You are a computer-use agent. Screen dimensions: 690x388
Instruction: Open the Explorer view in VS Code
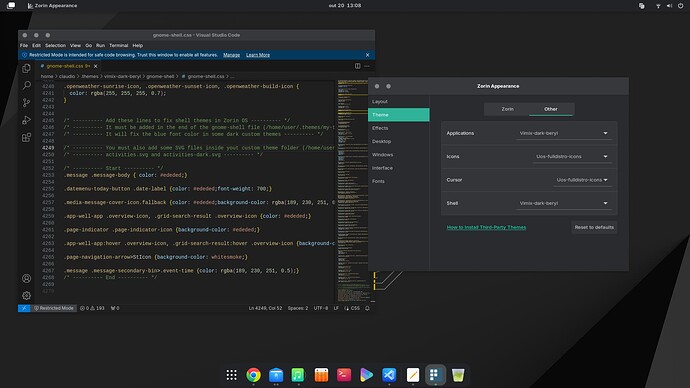[26, 68]
